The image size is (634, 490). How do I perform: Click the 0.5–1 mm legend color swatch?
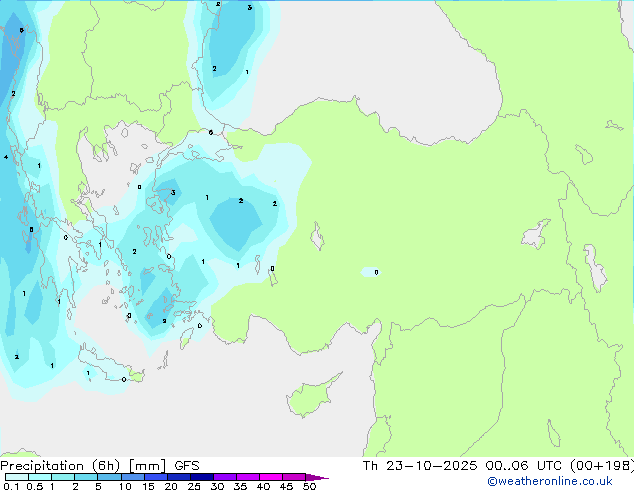pos(40,477)
